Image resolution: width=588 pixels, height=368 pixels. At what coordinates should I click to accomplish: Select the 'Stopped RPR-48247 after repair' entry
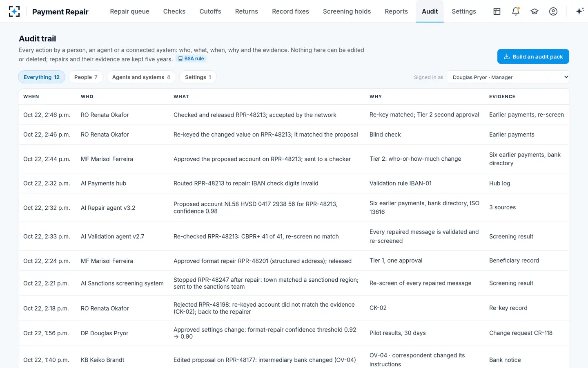266,283
